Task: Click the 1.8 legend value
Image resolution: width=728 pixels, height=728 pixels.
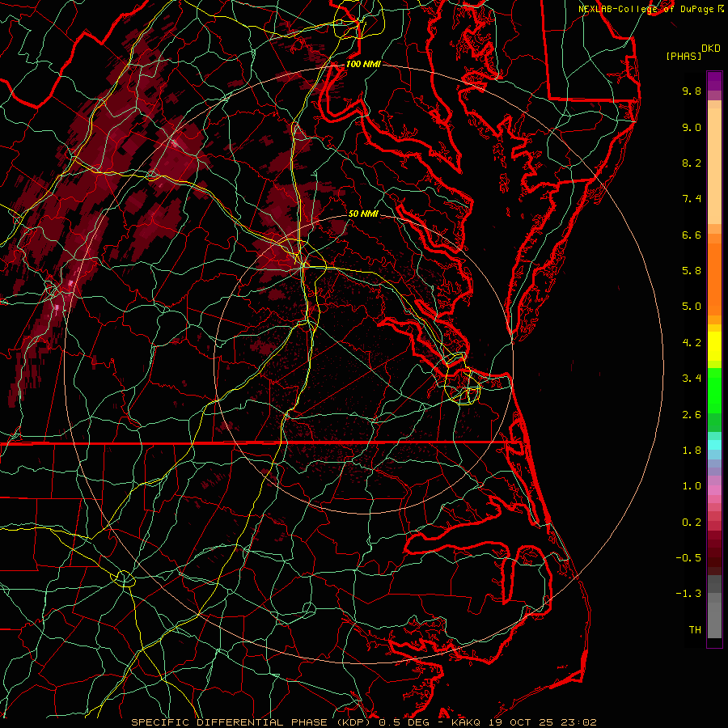Action: coord(692,451)
